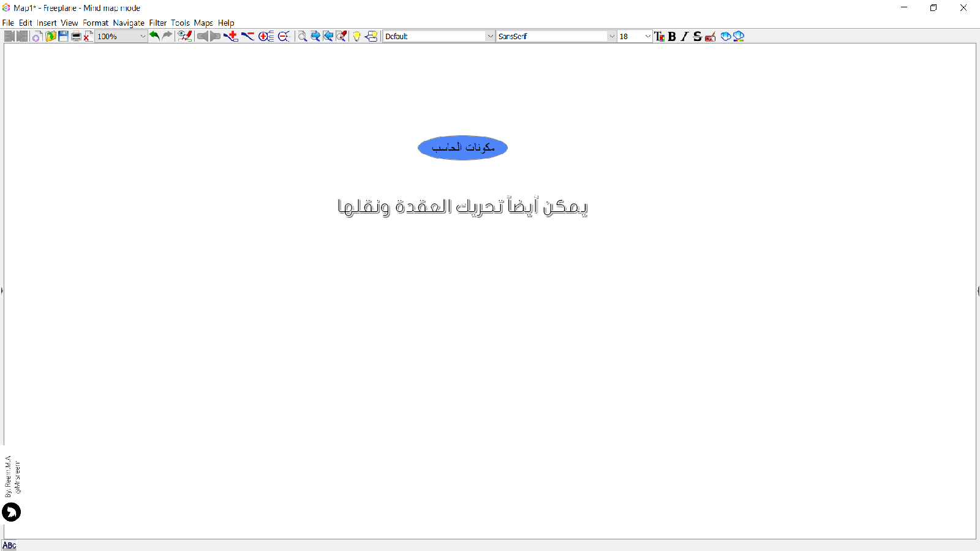Open the Navigate menu
980x551 pixels.
pos(129,23)
